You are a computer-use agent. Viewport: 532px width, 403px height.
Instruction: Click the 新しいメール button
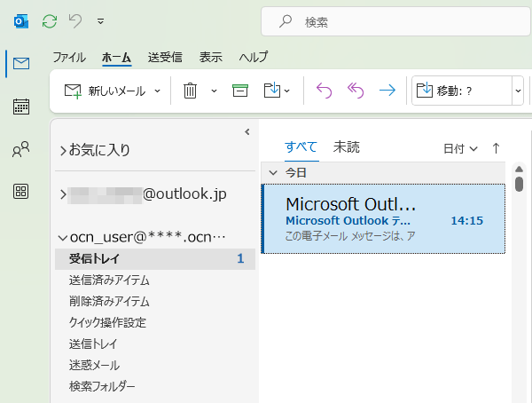pos(106,90)
